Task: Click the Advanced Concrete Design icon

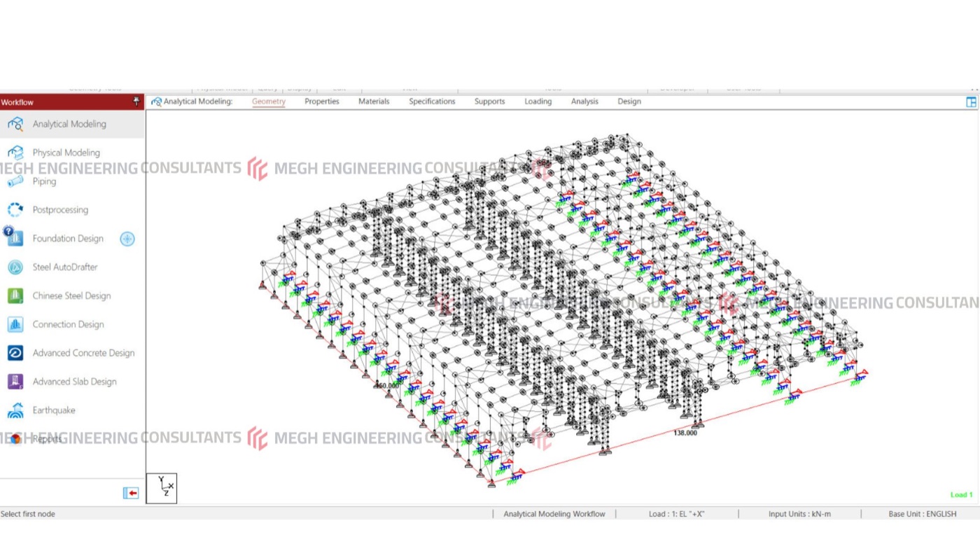Action: coord(15,354)
